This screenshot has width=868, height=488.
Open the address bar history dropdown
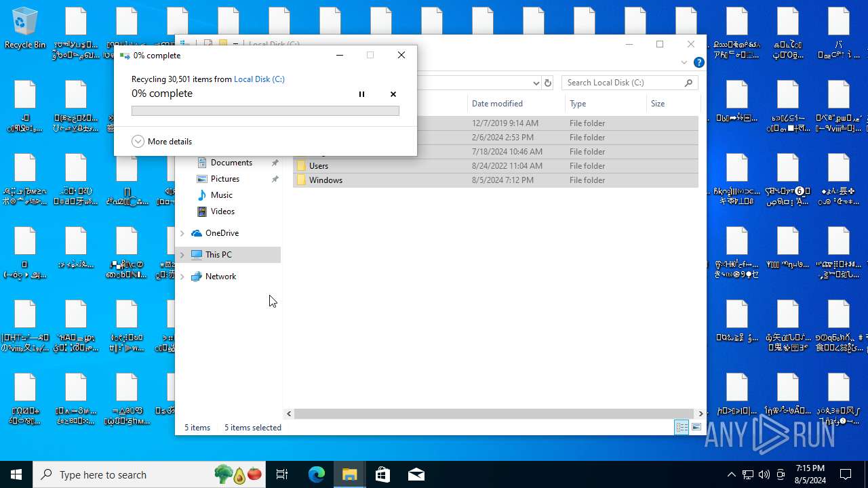click(x=536, y=83)
